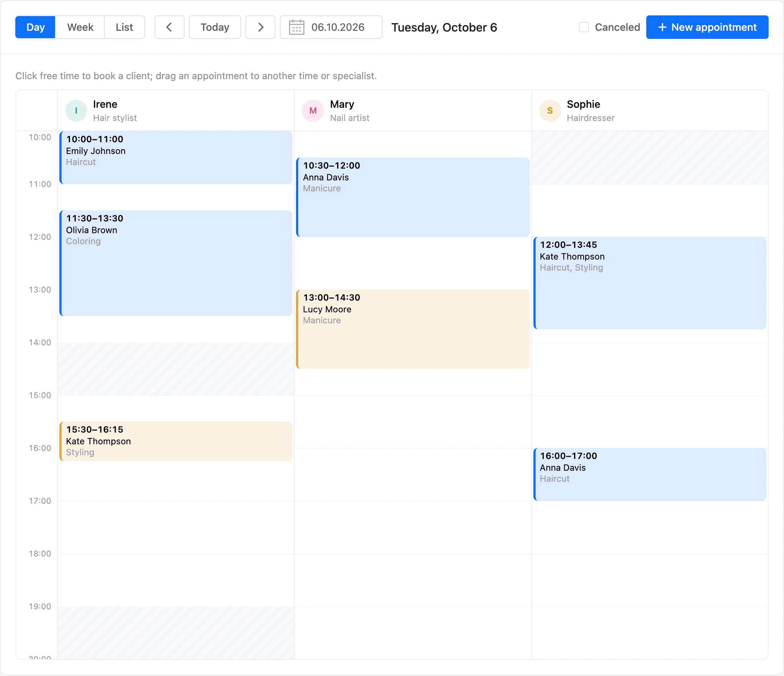Open Olivia Brown coloring appointment
Viewport: 784px width, 676px height.
click(x=176, y=263)
